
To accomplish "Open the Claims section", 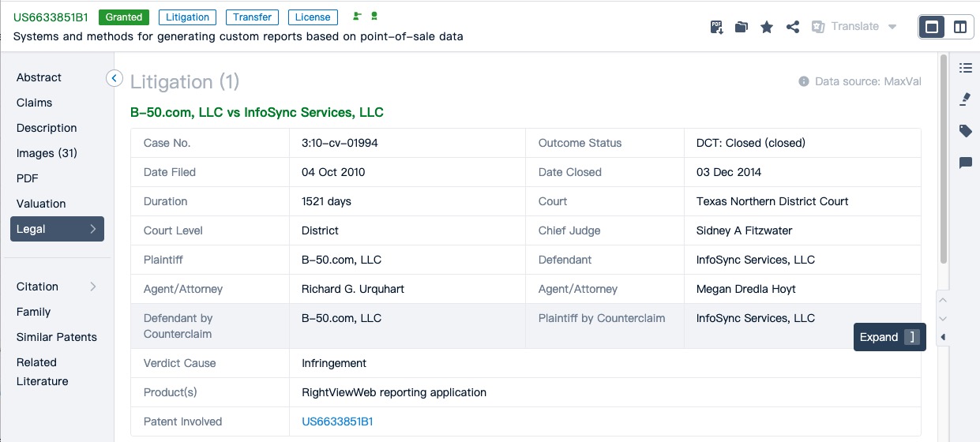I will click(x=34, y=103).
